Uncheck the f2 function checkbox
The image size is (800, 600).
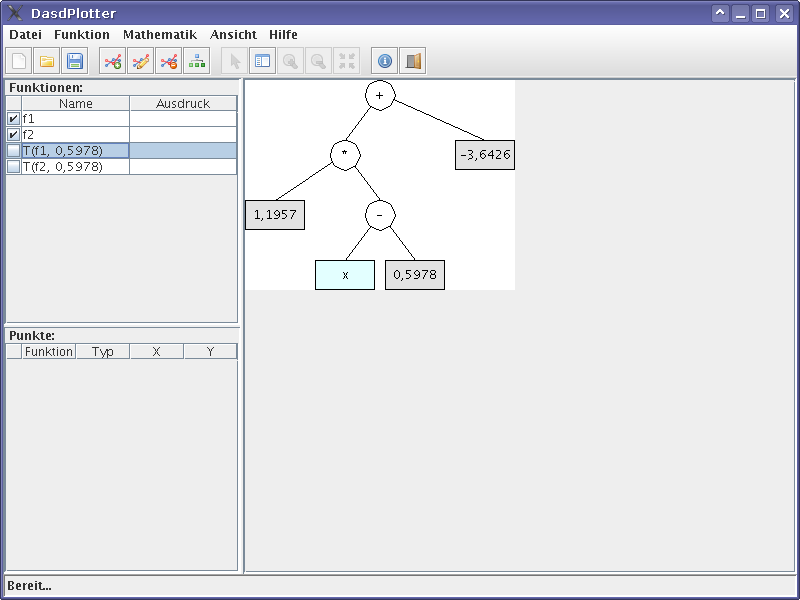[13, 135]
